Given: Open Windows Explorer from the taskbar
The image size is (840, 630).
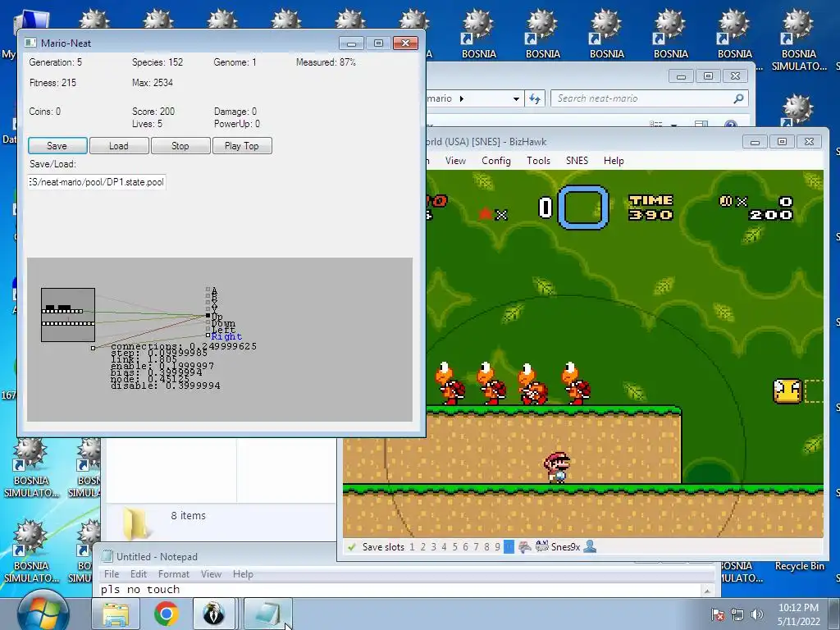Looking at the screenshot, I should point(116,614).
